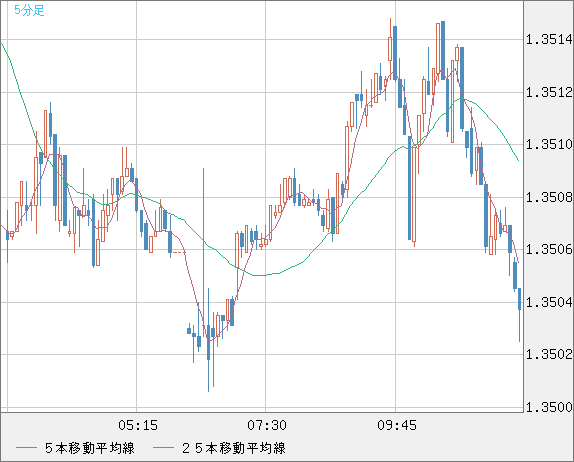Click the 1.3504 price axis label

coord(549,302)
